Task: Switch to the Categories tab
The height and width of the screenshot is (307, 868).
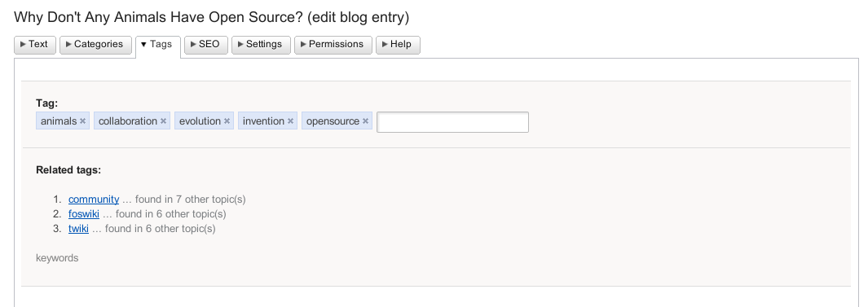Action: pos(95,45)
